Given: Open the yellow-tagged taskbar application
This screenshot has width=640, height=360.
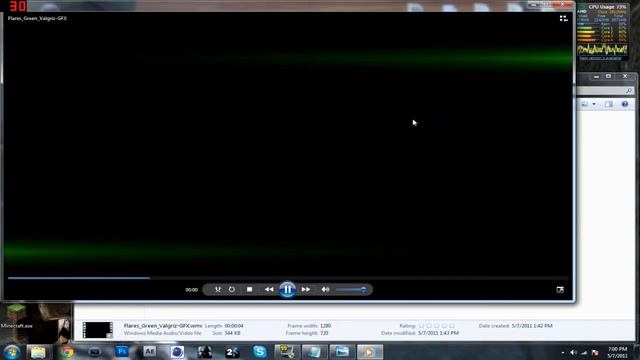Looking at the screenshot, I should click(287, 352).
